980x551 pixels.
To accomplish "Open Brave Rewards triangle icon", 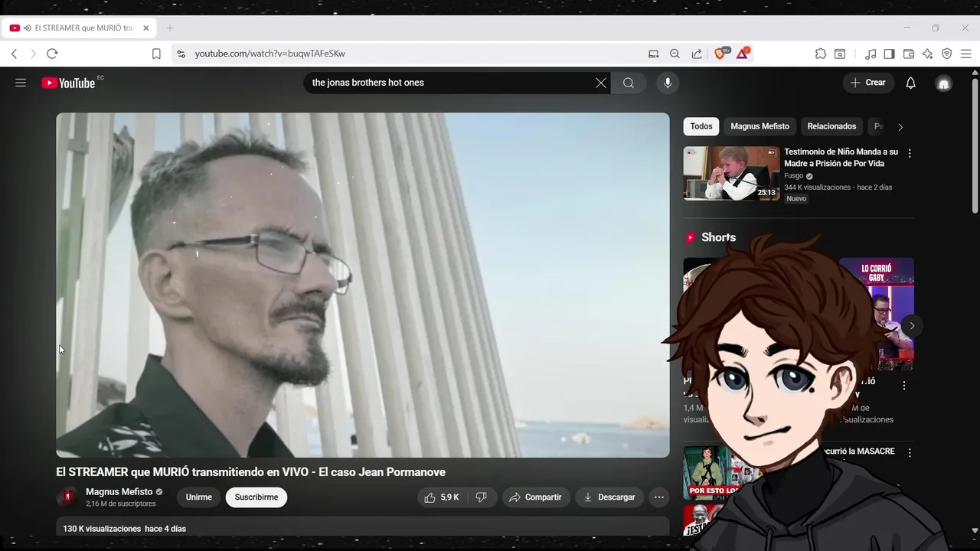I will (743, 54).
